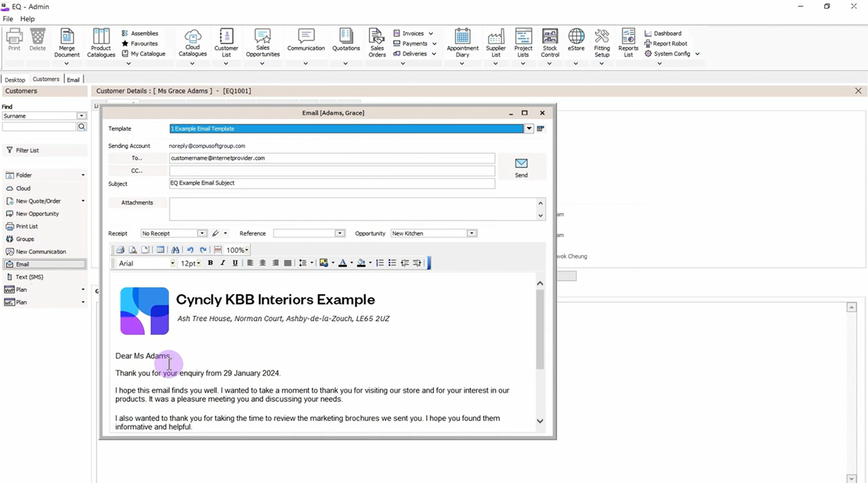Image resolution: width=868 pixels, height=483 pixels.
Task: Open Product Catalogues
Action: click(101, 43)
